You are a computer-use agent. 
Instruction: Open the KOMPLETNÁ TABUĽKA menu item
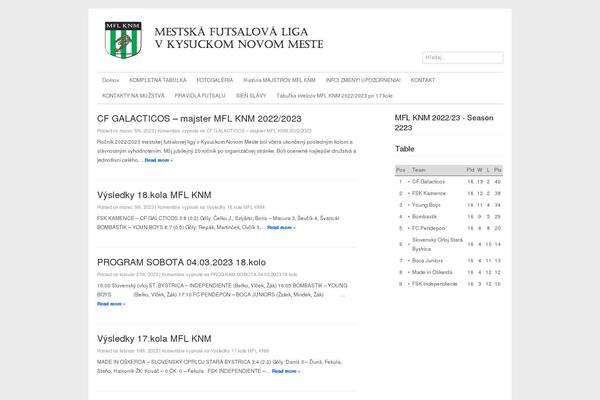click(158, 80)
